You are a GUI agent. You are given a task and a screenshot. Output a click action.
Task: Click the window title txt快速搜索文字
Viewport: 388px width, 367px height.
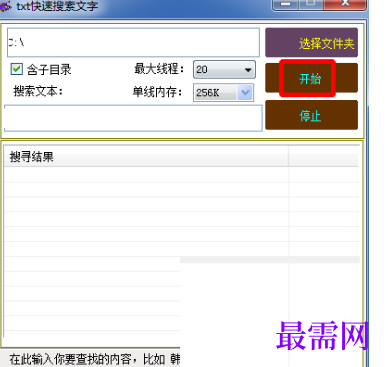tap(57, 6)
